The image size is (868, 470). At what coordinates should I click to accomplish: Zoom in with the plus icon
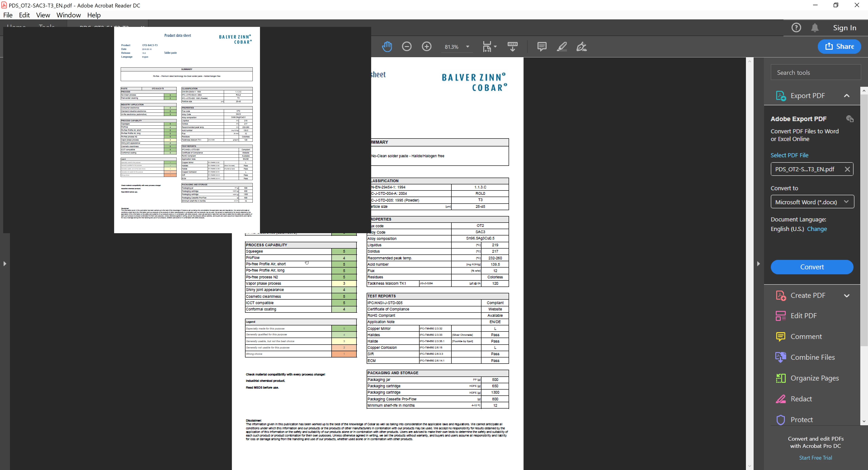[x=427, y=47]
